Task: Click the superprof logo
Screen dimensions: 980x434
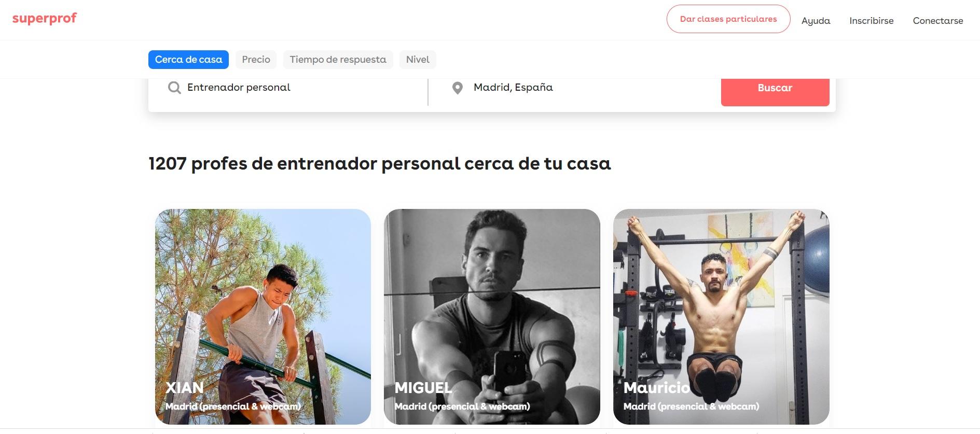Action: click(x=44, y=19)
